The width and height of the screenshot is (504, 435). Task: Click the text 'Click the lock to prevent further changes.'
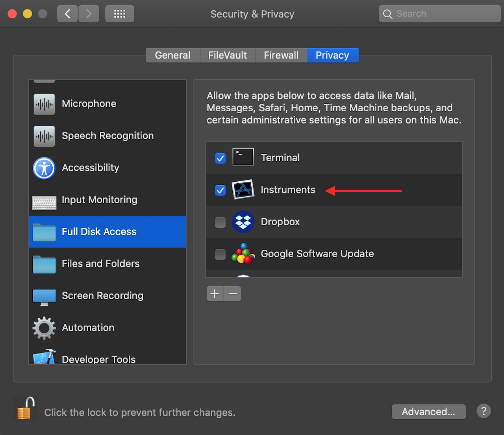click(140, 413)
